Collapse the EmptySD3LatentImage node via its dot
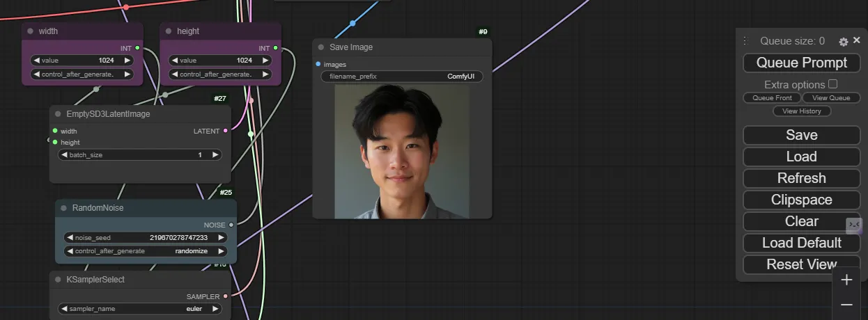Image resolution: width=868 pixels, height=320 pixels. tap(58, 114)
